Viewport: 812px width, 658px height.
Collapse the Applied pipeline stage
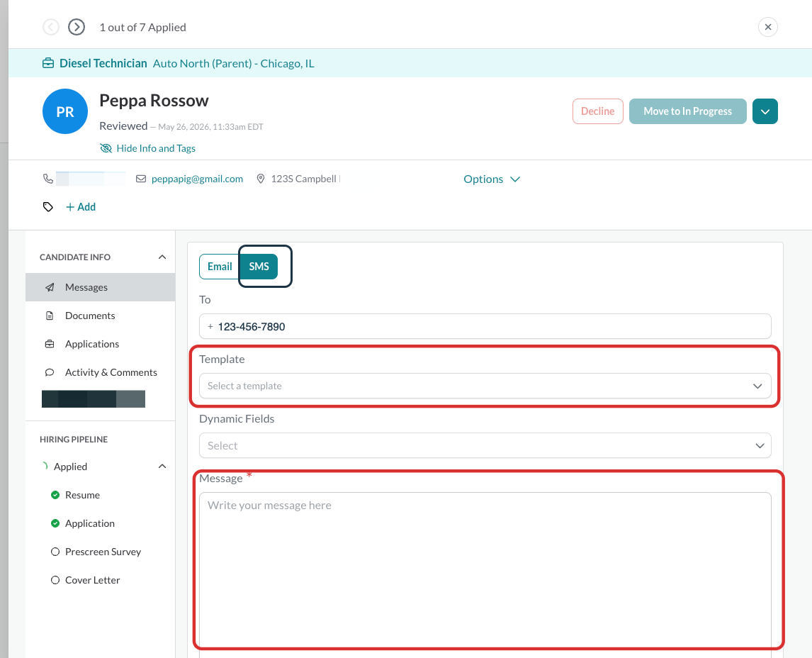pyautogui.click(x=162, y=467)
